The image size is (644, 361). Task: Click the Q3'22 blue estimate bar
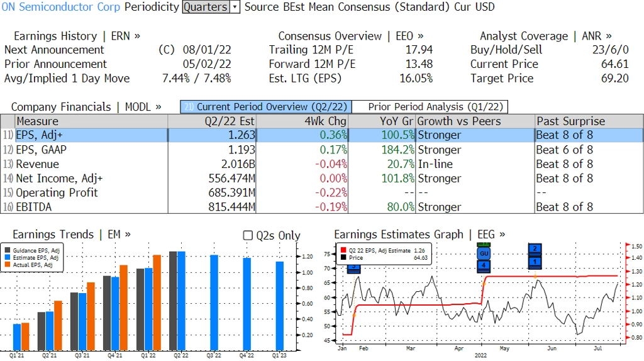tap(214, 303)
